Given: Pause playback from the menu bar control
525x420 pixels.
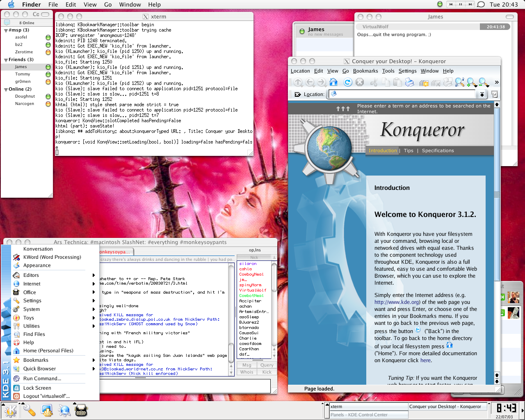Looking at the screenshot, I should coord(460,4).
